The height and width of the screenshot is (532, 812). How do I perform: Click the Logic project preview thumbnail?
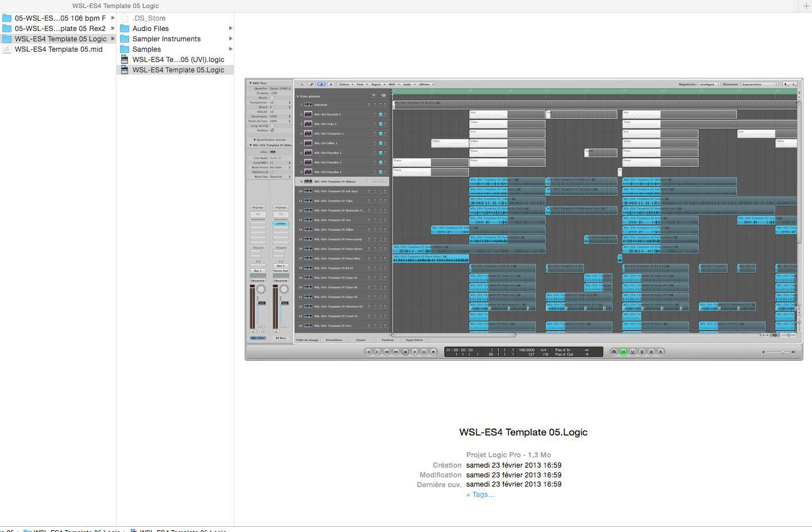pos(524,219)
